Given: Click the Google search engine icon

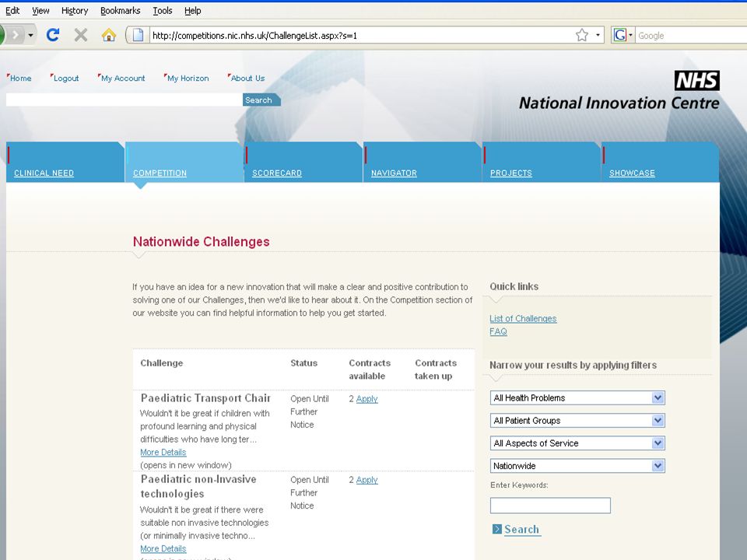Looking at the screenshot, I should click(x=620, y=35).
